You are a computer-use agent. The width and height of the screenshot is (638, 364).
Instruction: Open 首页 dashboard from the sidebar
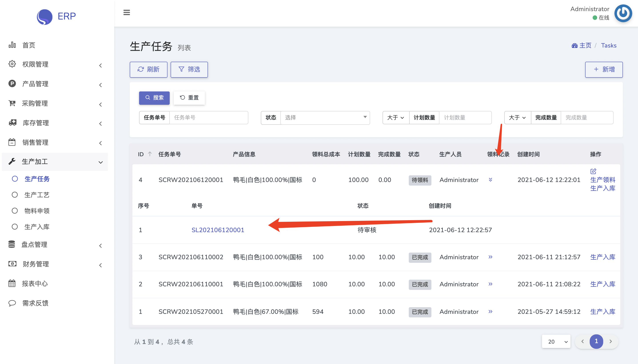pyautogui.click(x=28, y=45)
